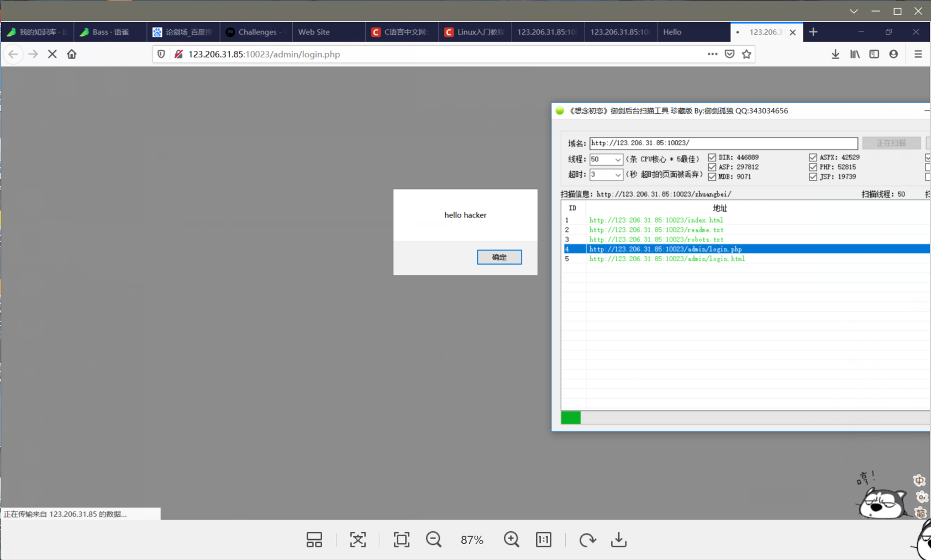Click the ID column header
Viewport: 931px width, 560px height.
(573, 208)
